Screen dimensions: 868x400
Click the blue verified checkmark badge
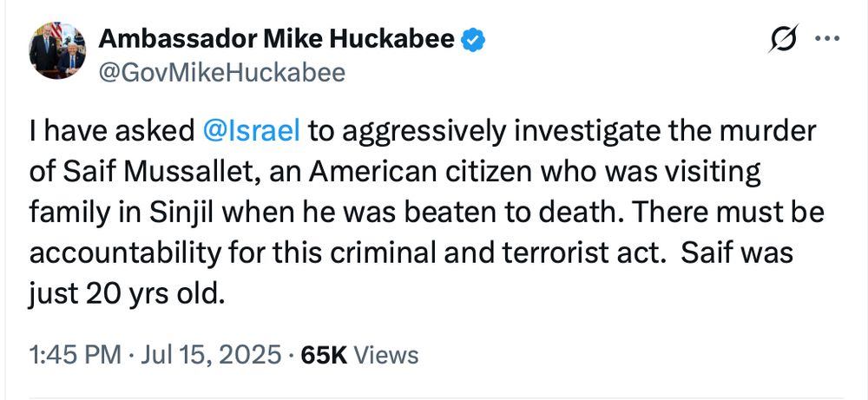(x=474, y=39)
